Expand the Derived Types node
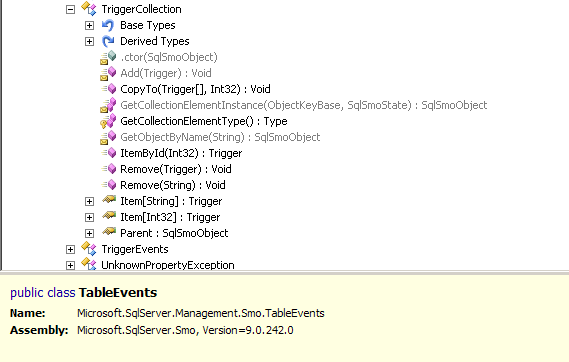Image resolution: width=569 pixels, height=362 pixels. point(89,41)
